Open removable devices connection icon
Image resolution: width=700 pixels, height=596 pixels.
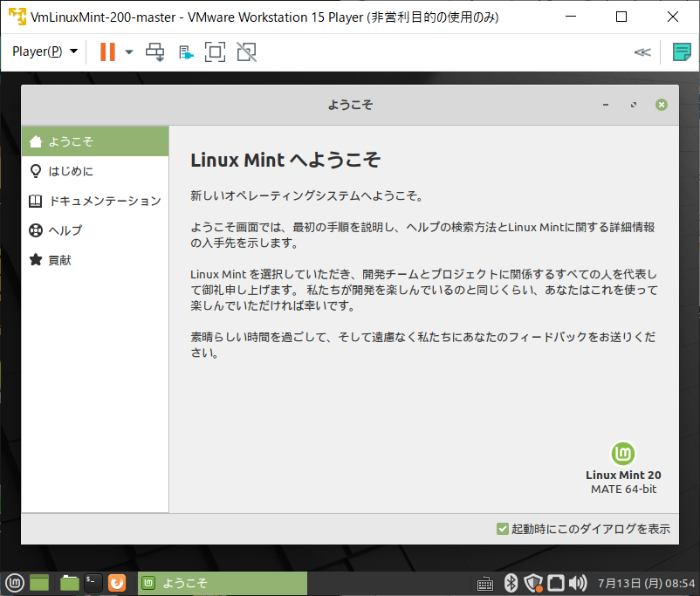point(186,52)
